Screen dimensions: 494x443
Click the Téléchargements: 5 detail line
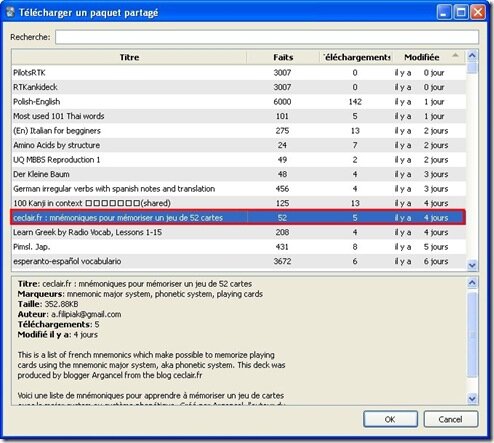coord(59,324)
